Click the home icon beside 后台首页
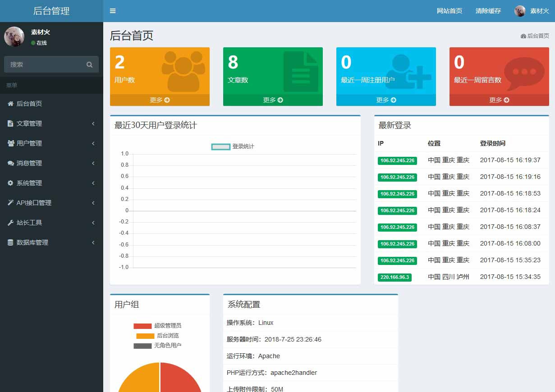The height and width of the screenshot is (392, 555). (10, 104)
